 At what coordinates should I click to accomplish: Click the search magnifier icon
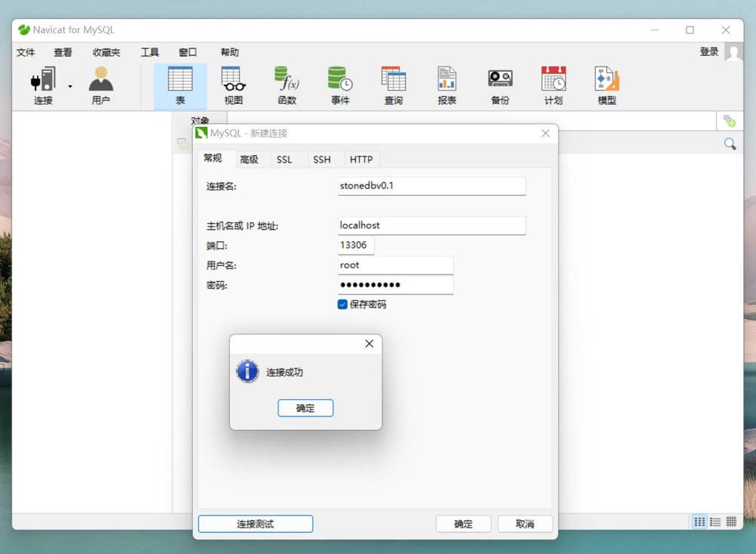[730, 144]
